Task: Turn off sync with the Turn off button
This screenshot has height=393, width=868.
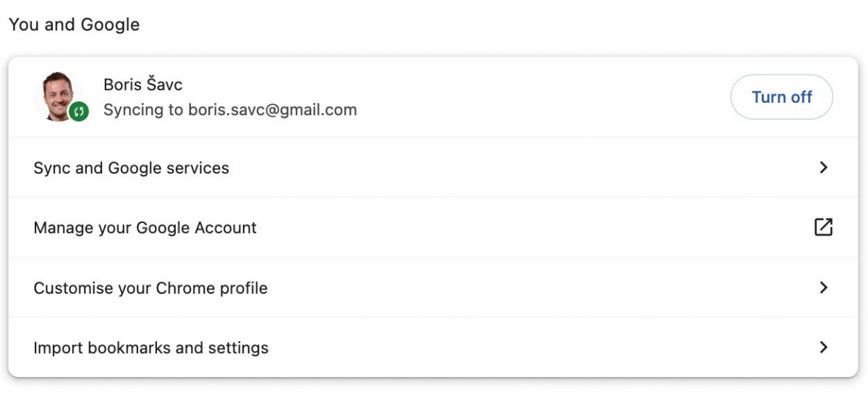Action: [782, 97]
